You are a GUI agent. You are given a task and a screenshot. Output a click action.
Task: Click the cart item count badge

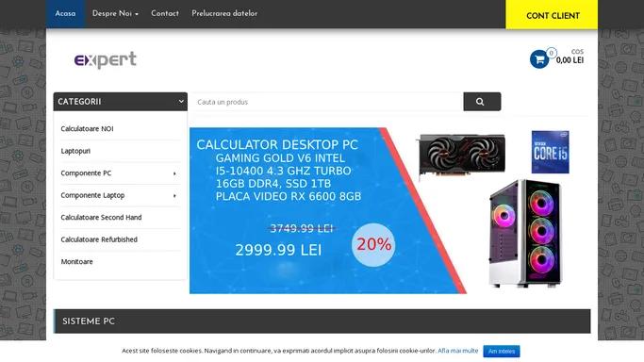coord(552,53)
